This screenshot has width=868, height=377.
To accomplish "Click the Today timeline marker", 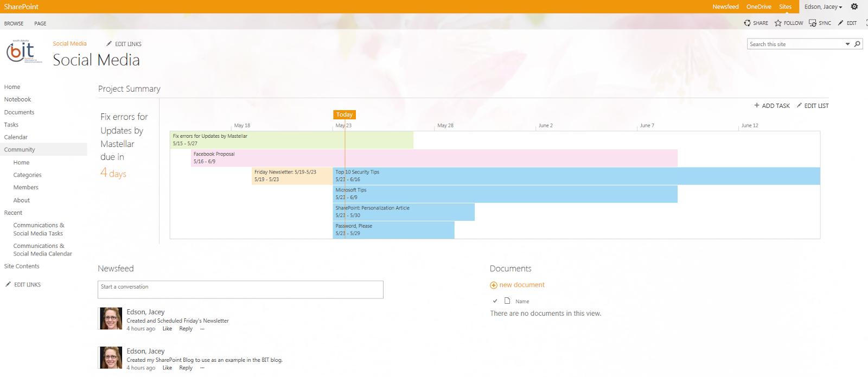I will [x=344, y=114].
